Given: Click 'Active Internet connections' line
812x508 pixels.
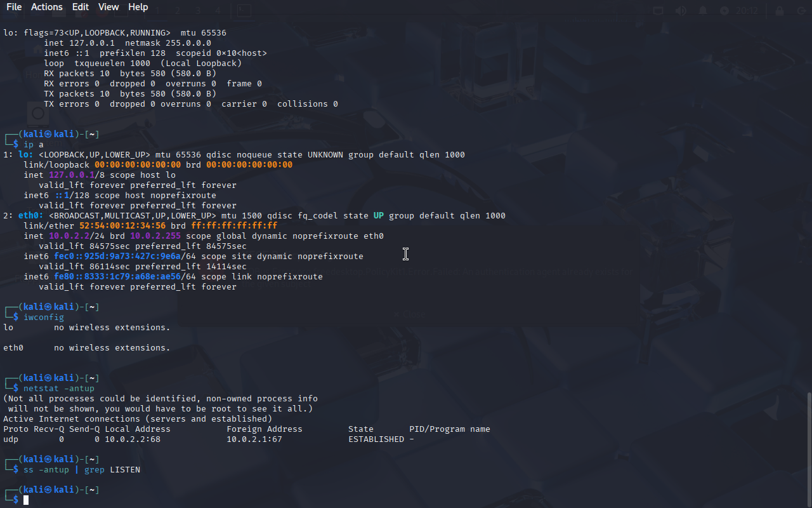Looking at the screenshot, I should tap(138, 419).
